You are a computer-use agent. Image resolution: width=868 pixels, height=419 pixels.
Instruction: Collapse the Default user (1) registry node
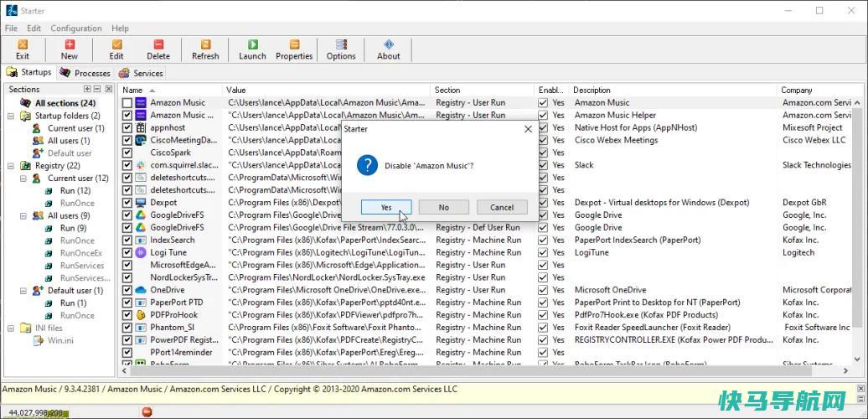coord(23,291)
